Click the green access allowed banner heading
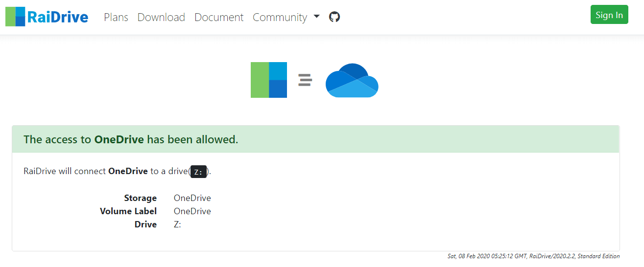The width and height of the screenshot is (644, 267). click(131, 139)
